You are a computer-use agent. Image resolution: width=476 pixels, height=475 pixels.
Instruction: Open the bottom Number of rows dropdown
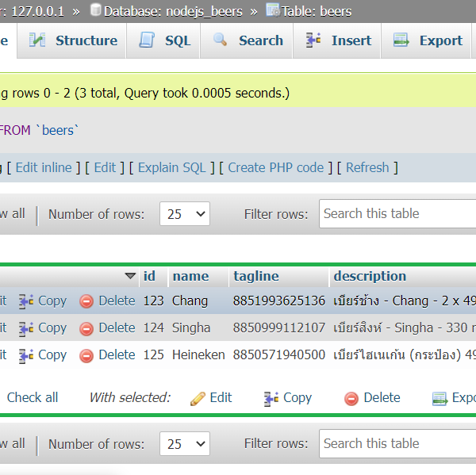[x=184, y=444]
